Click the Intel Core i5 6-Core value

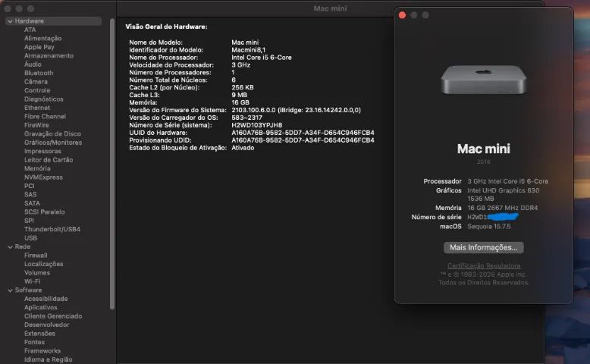pos(262,57)
